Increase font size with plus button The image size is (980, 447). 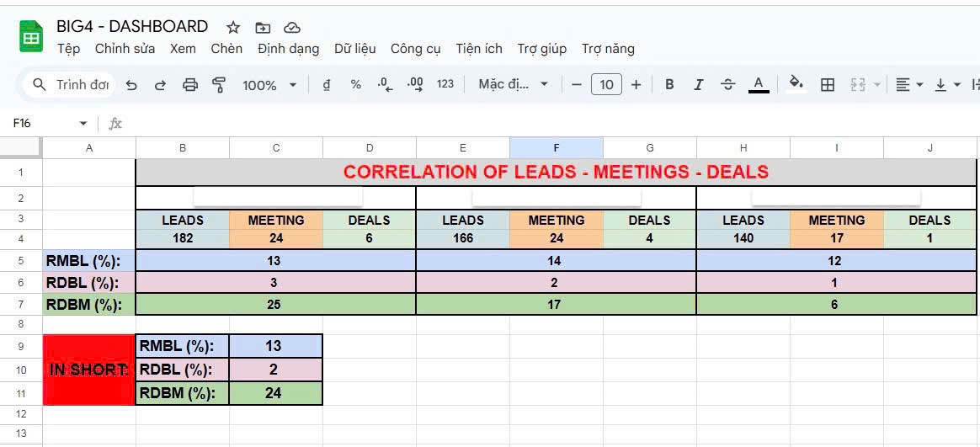[x=636, y=85]
